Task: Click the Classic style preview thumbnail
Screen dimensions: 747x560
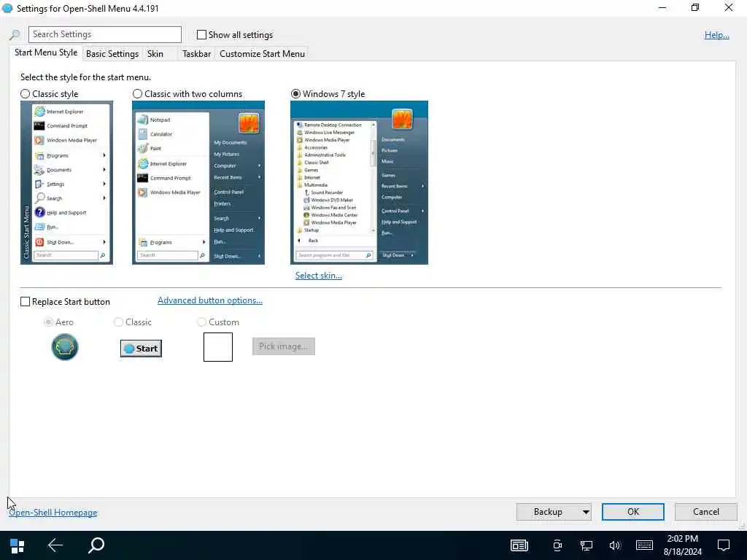Action: (x=66, y=182)
